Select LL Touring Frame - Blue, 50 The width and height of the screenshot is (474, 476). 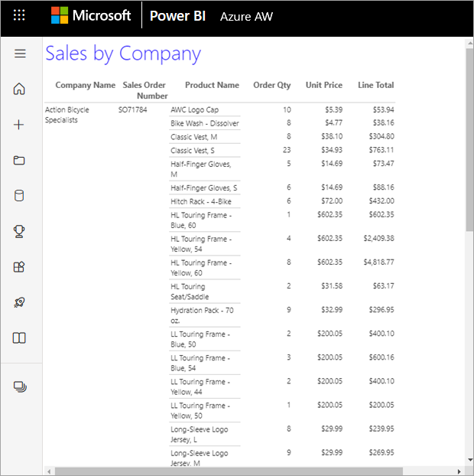tap(200, 339)
